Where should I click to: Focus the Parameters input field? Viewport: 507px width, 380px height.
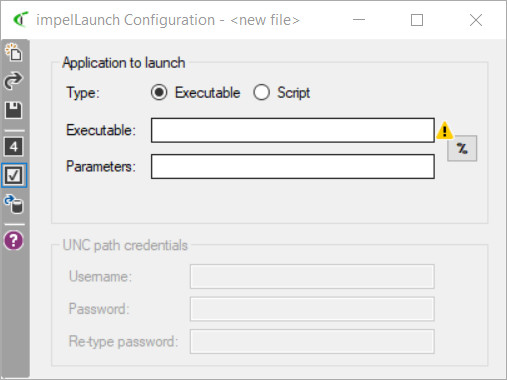tap(293, 166)
